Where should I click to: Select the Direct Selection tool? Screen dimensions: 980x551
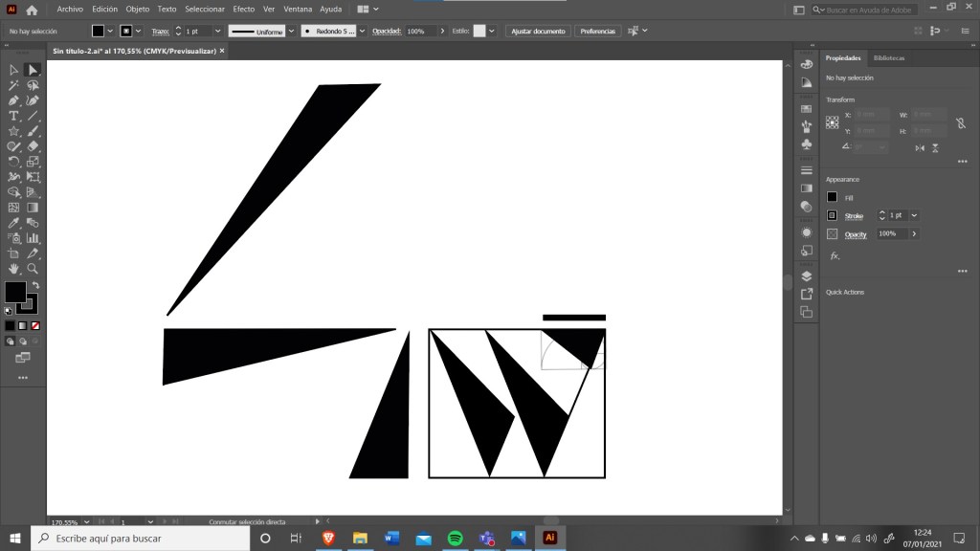pos(33,70)
